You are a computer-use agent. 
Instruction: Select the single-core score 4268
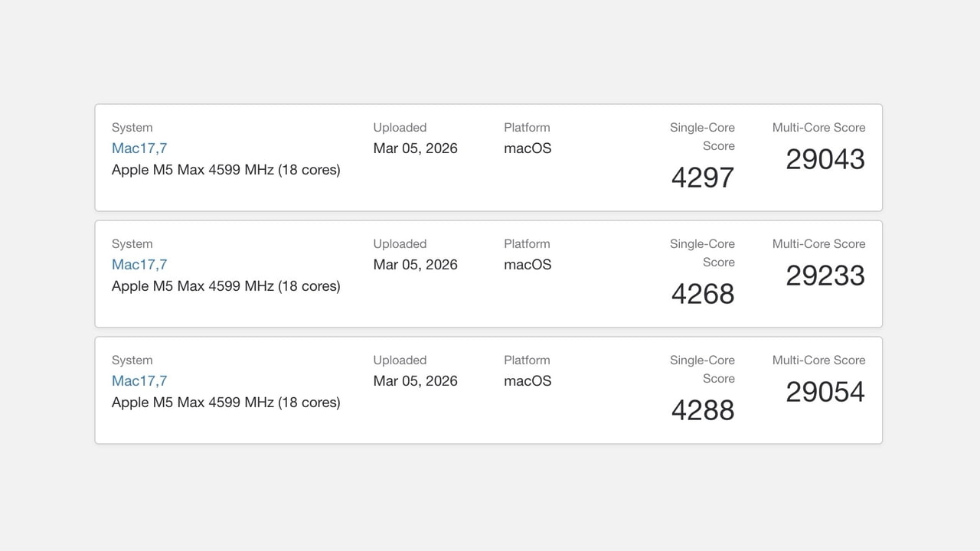coord(701,293)
